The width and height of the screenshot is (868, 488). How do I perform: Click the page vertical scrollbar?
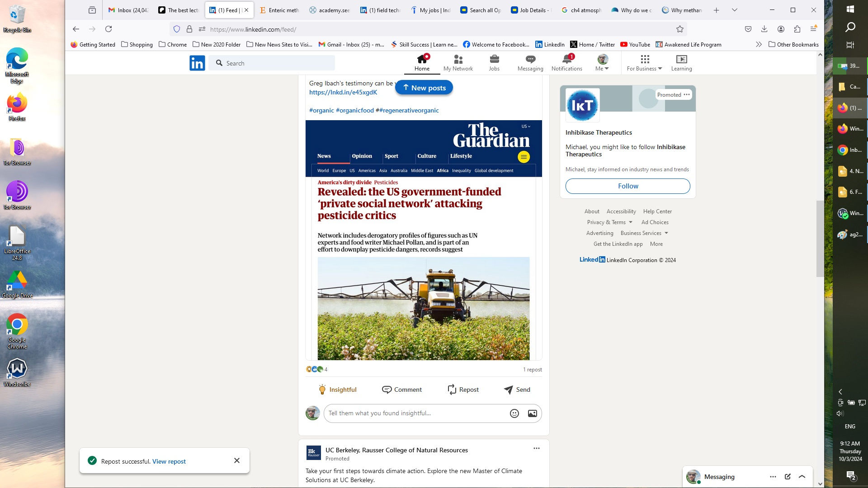tap(820, 238)
